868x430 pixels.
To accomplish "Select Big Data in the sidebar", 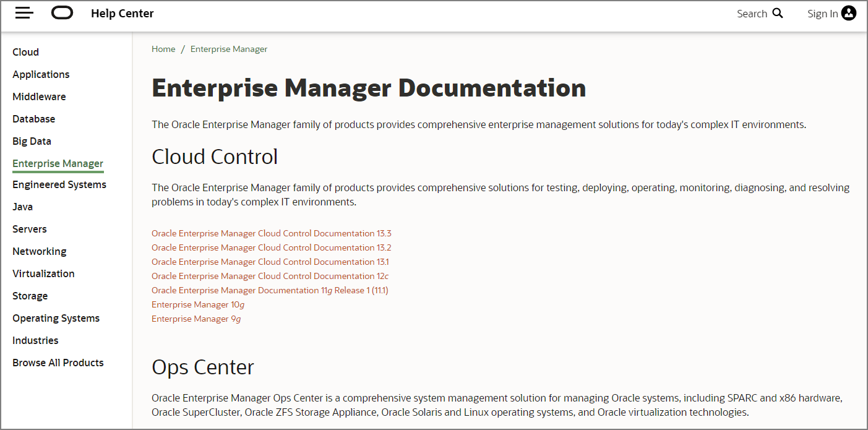I will coord(32,141).
